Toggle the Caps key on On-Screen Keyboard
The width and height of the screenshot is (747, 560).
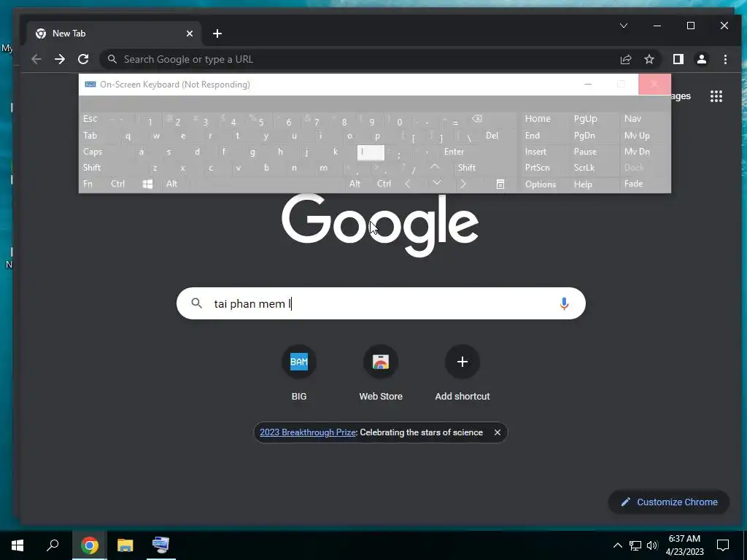pos(93,152)
